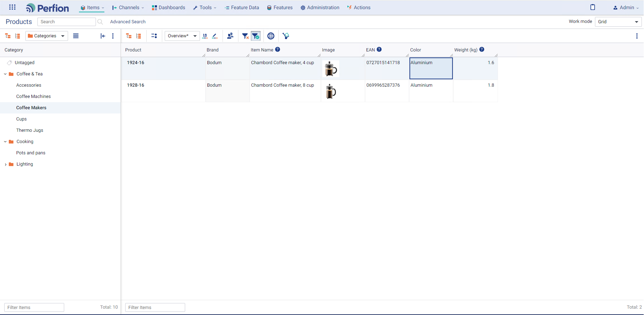This screenshot has width=644, height=315.
Task: Click the Category column header
Action: 14,50
